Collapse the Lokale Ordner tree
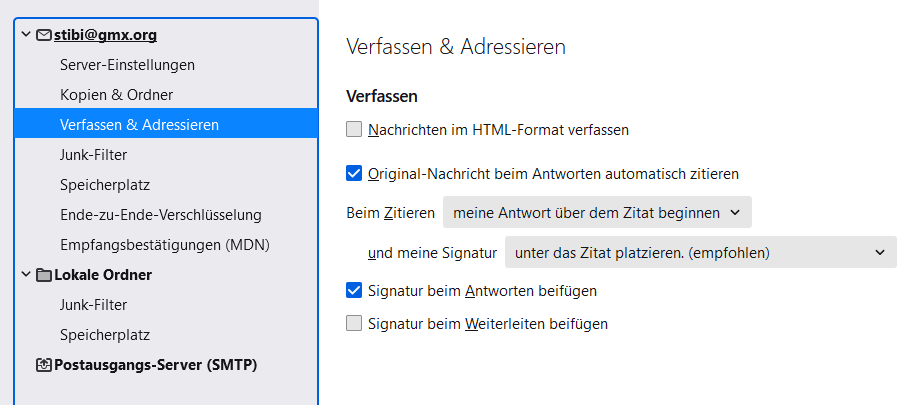This screenshot has width=908, height=405. [26, 275]
